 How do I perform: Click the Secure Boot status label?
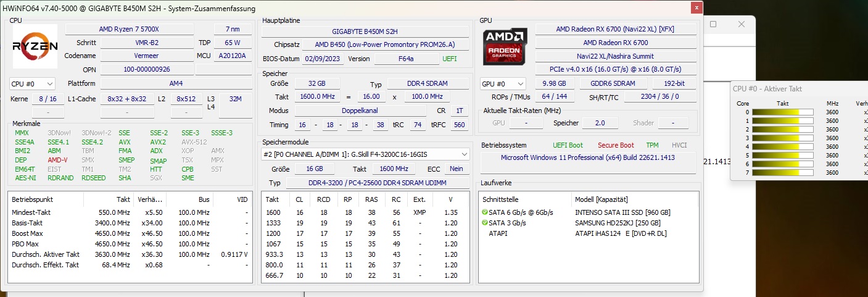pyautogui.click(x=616, y=145)
